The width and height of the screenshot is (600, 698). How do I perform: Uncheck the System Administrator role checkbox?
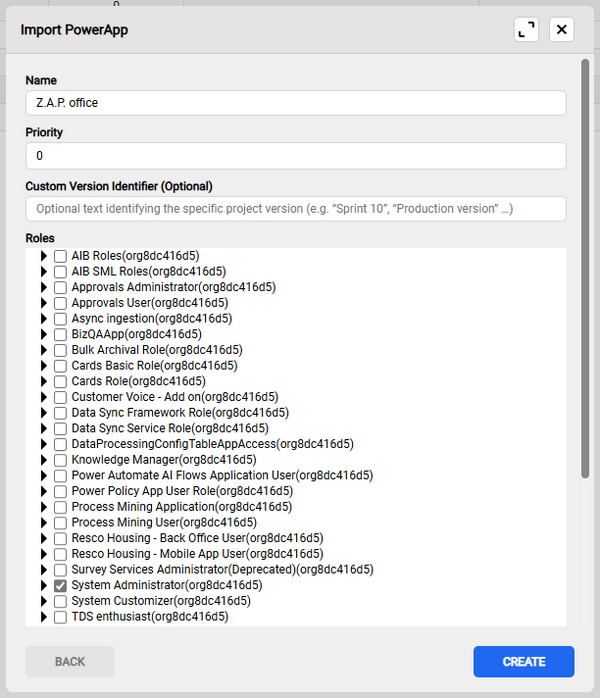pos(61,585)
